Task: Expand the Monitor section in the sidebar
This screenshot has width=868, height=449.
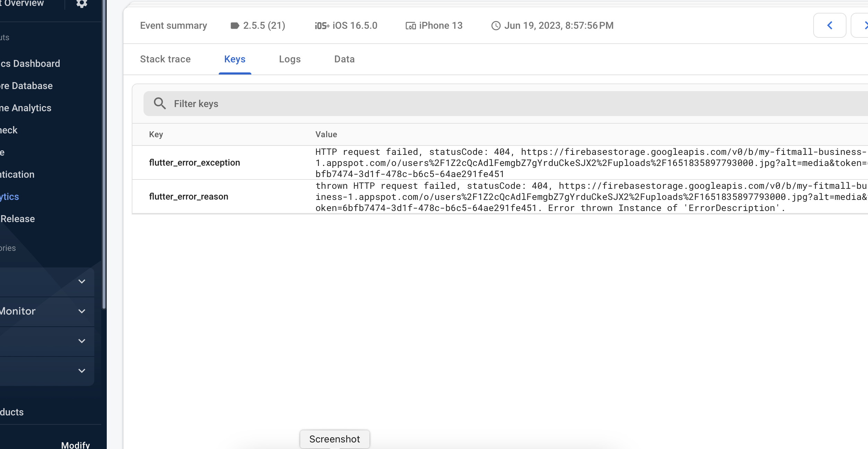Action: (x=81, y=311)
